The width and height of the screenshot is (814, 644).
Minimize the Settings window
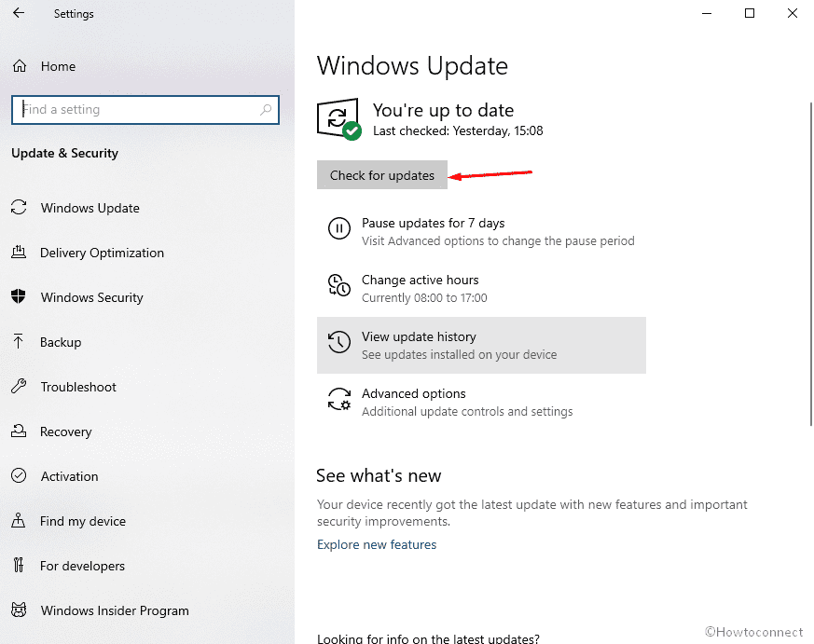point(707,13)
